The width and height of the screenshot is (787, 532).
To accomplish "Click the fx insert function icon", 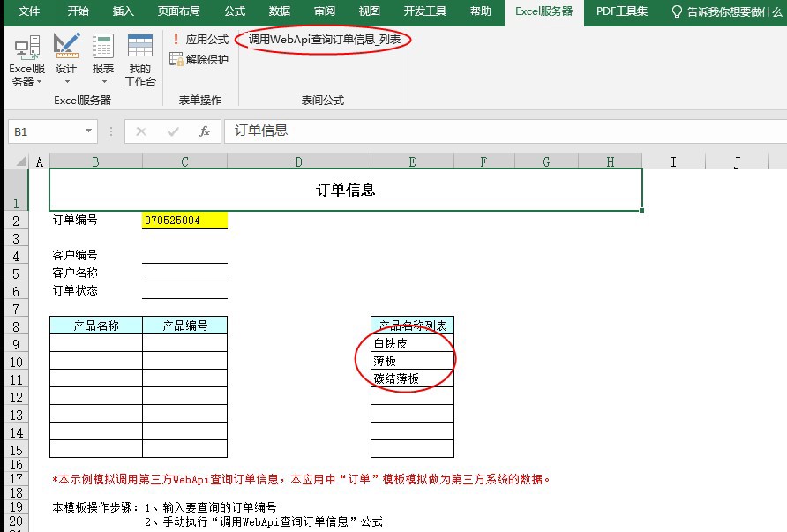I will [x=204, y=131].
